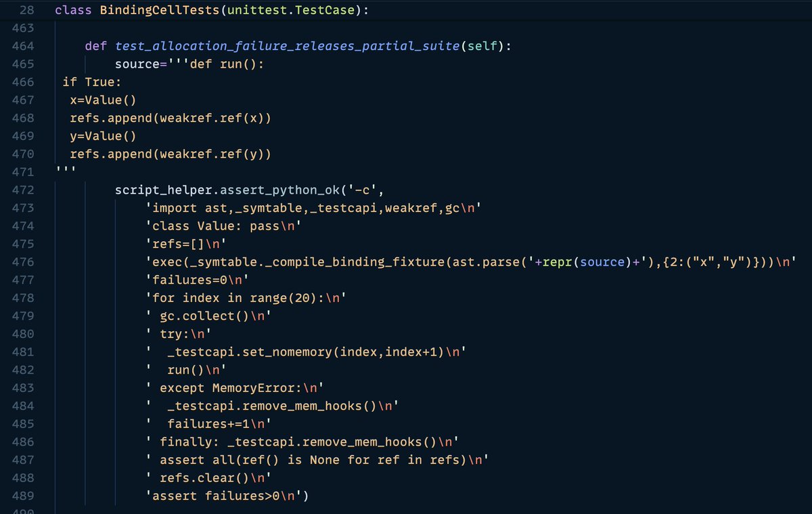Click the 'refs=[]' string
This screenshot has width=812, height=514.
tap(185, 245)
